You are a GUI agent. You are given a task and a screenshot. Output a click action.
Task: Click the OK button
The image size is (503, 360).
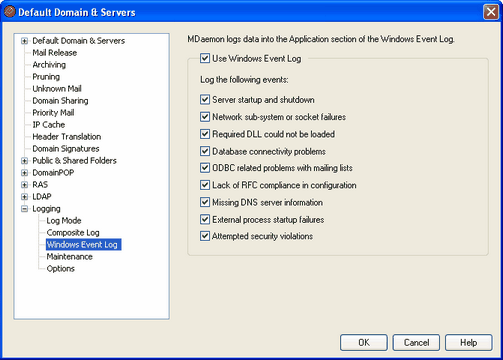364,343
